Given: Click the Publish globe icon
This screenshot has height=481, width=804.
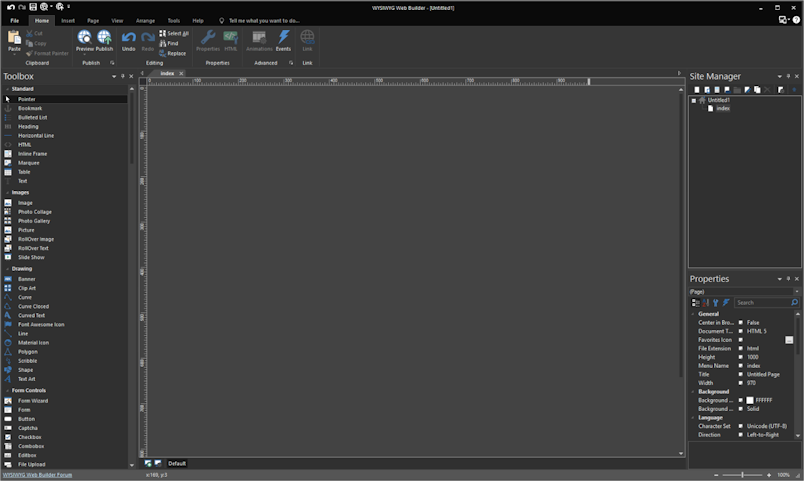Looking at the screenshot, I should (x=104, y=37).
